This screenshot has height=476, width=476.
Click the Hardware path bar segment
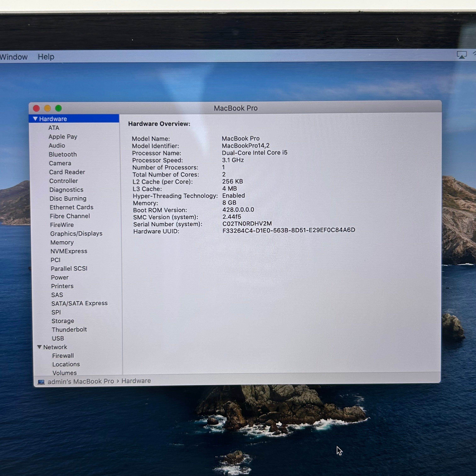click(x=136, y=381)
